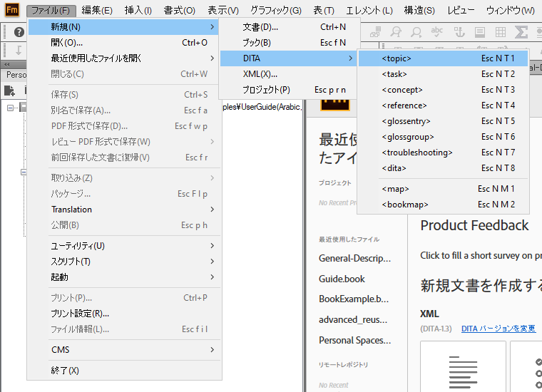Click the help question mark toolbar icon

(x=19, y=32)
